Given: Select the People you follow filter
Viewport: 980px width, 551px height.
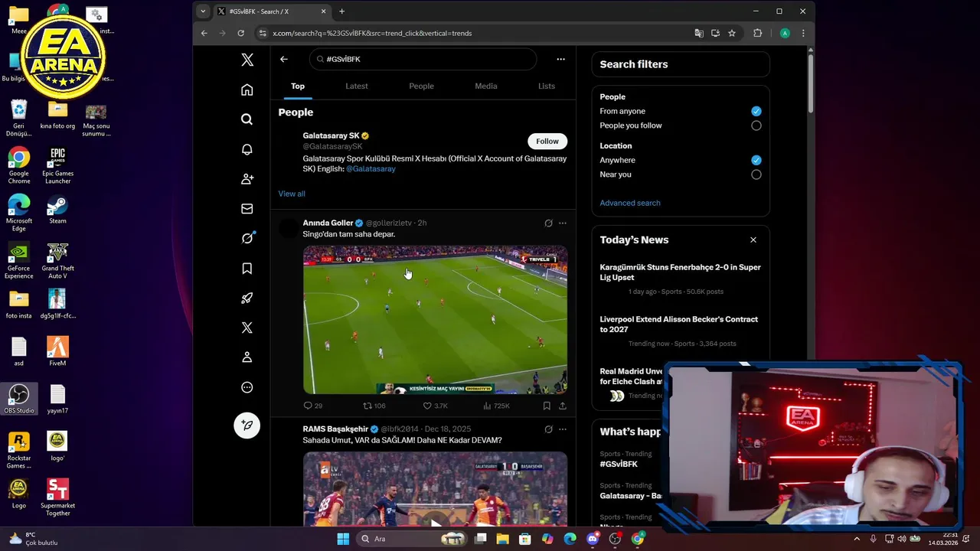Looking at the screenshot, I should (756, 126).
